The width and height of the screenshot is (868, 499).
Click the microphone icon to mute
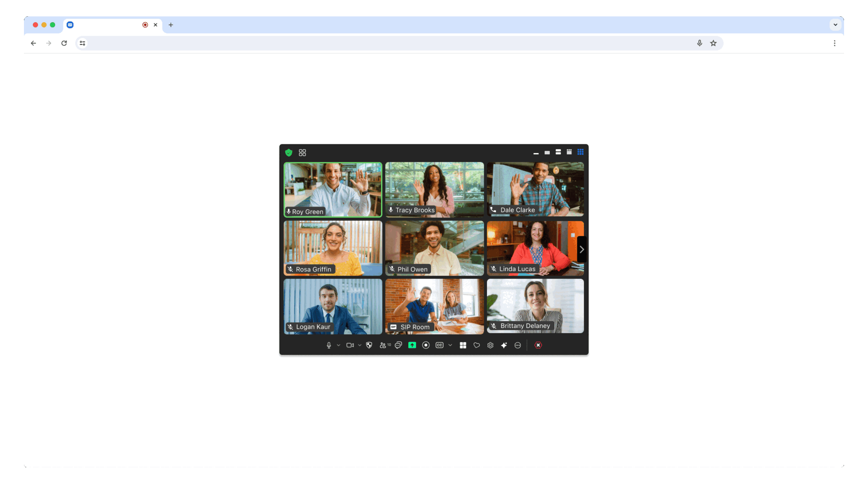point(328,345)
